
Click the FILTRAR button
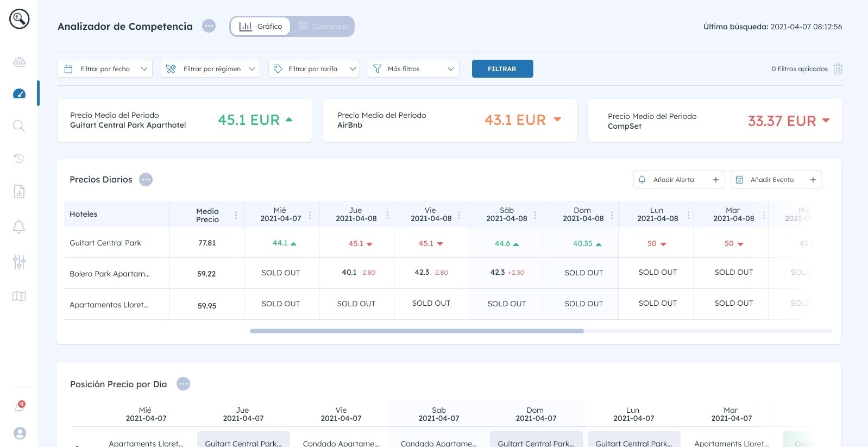click(502, 69)
